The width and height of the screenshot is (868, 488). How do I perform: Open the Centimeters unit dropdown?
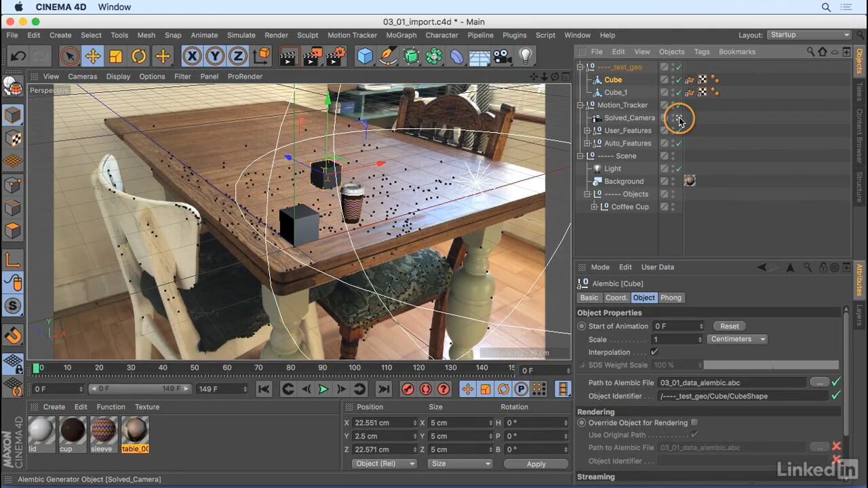point(736,339)
